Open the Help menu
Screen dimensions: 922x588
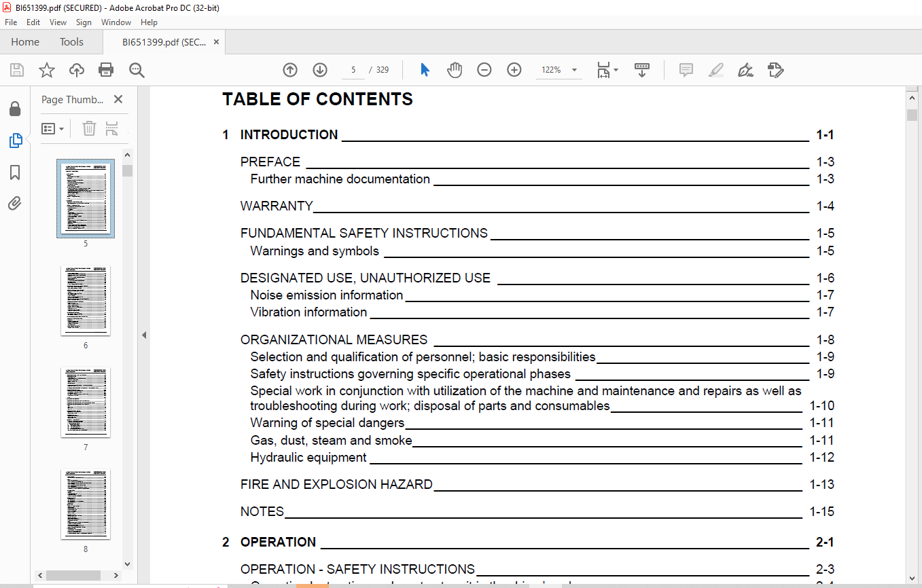(149, 22)
